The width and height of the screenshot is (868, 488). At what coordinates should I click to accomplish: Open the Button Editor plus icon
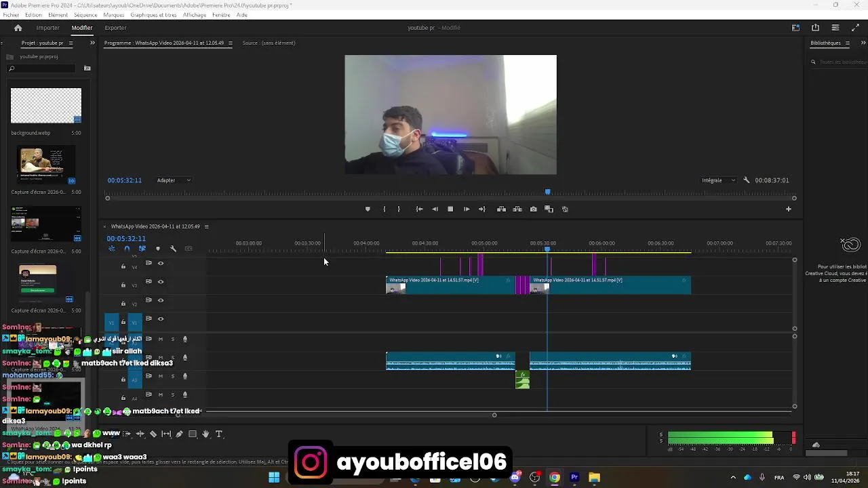[788, 209]
